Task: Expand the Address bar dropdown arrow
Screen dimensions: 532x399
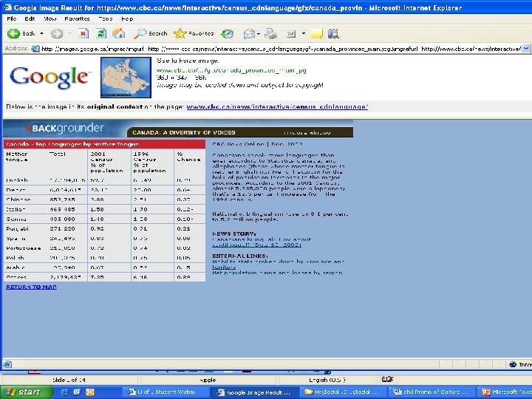Action: coord(526,49)
